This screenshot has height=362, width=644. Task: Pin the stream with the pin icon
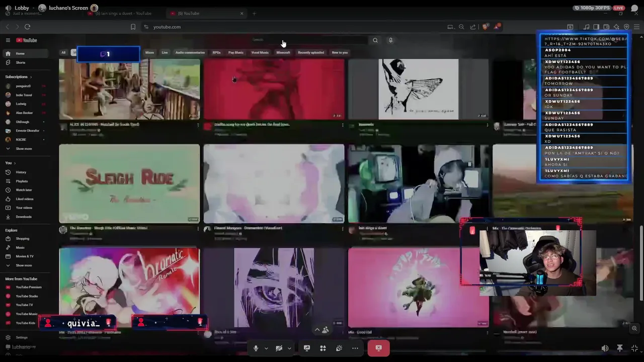point(620,348)
